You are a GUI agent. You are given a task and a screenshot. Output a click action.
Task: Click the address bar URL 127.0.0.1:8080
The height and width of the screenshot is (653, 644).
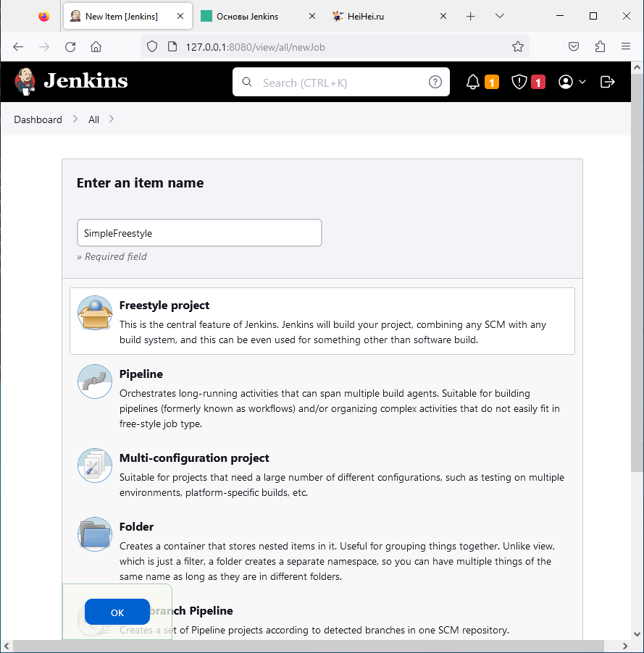pyautogui.click(x=255, y=47)
